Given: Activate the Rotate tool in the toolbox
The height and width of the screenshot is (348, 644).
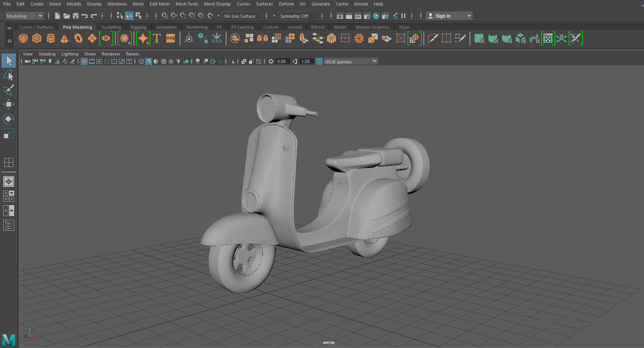Looking at the screenshot, I should pyautogui.click(x=9, y=118).
